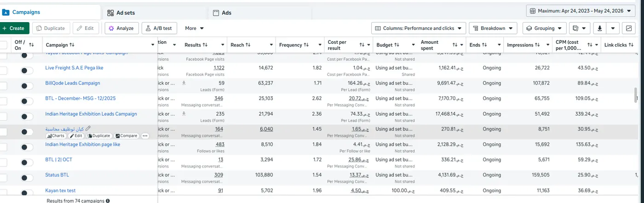Open Live Freight S.A.E Pega like campaign
Viewport: 644px width, 203px height.
click(x=74, y=68)
